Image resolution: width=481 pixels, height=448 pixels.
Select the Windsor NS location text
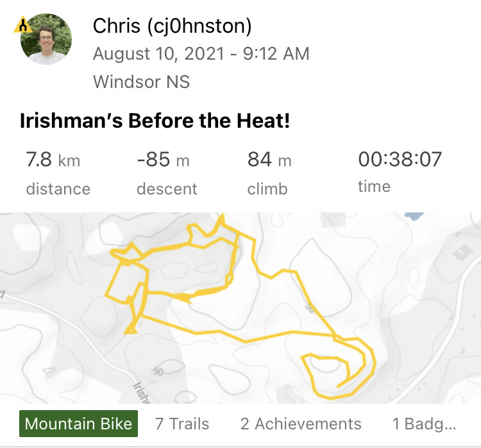pyautogui.click(x=141, y=82)
